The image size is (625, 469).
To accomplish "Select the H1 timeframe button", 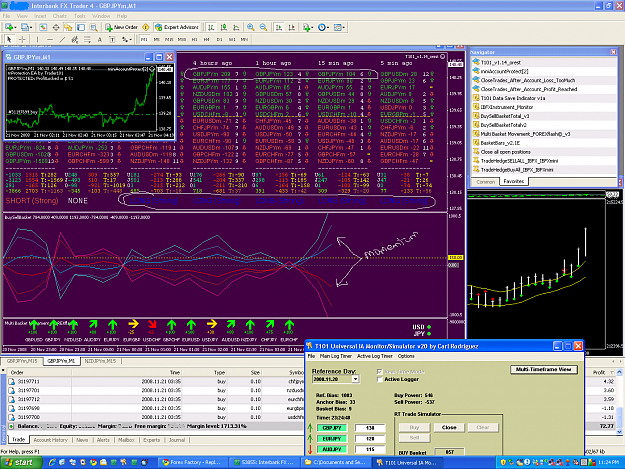I will point(195,39).
